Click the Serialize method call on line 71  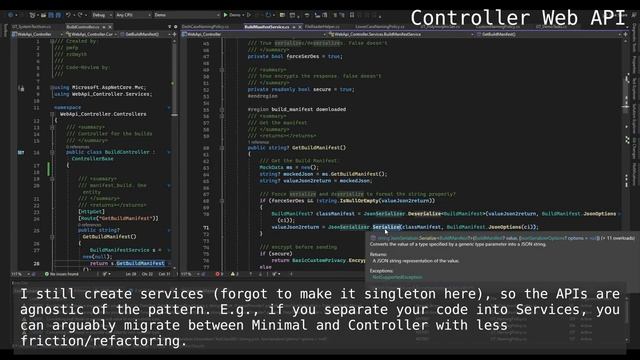click(386, 227)
